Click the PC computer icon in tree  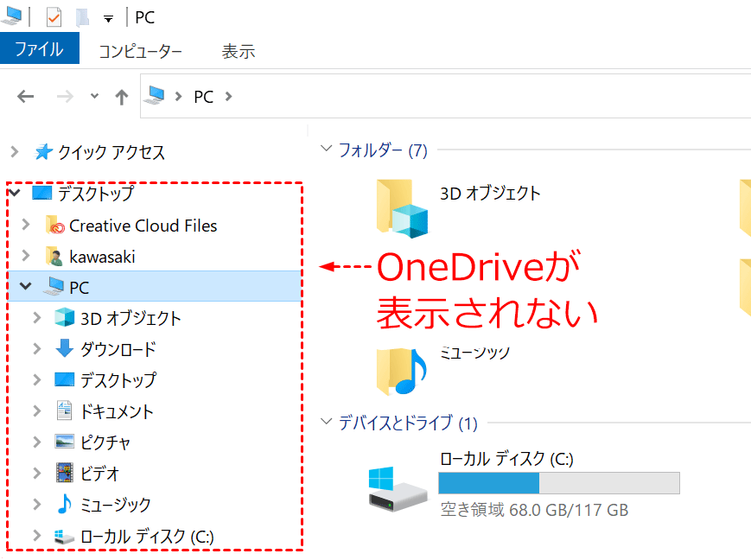[54, 286]
